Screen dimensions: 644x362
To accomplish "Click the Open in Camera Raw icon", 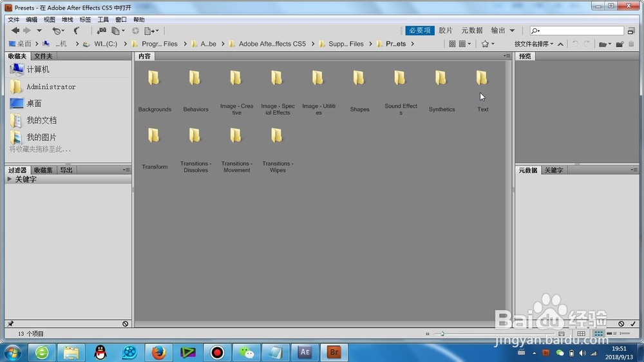I will pos(135,31).
